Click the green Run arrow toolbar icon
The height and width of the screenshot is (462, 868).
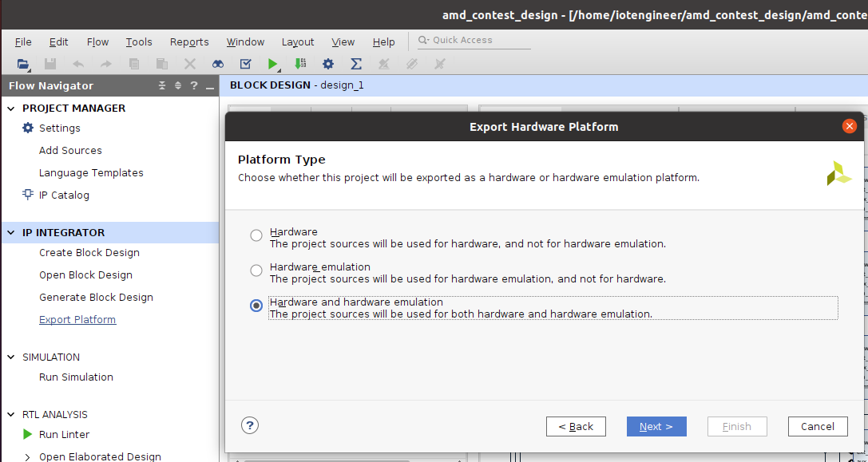[272, 64]
